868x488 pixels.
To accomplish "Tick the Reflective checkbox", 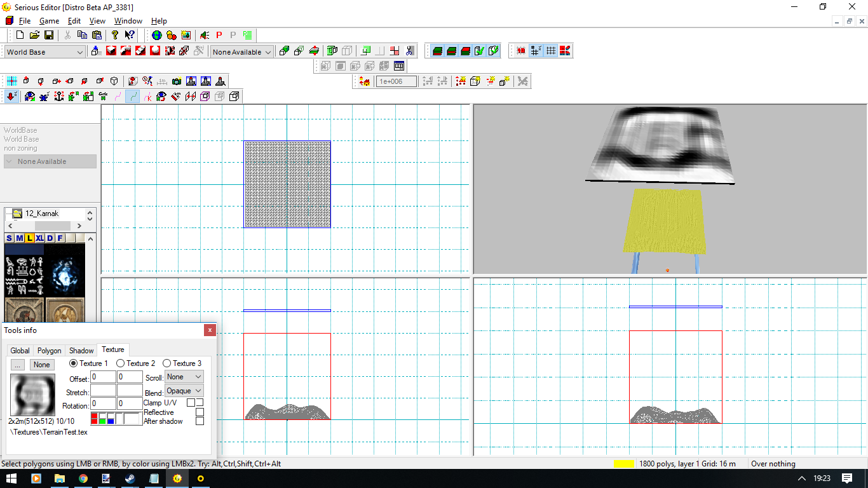I will coord(200,412).
